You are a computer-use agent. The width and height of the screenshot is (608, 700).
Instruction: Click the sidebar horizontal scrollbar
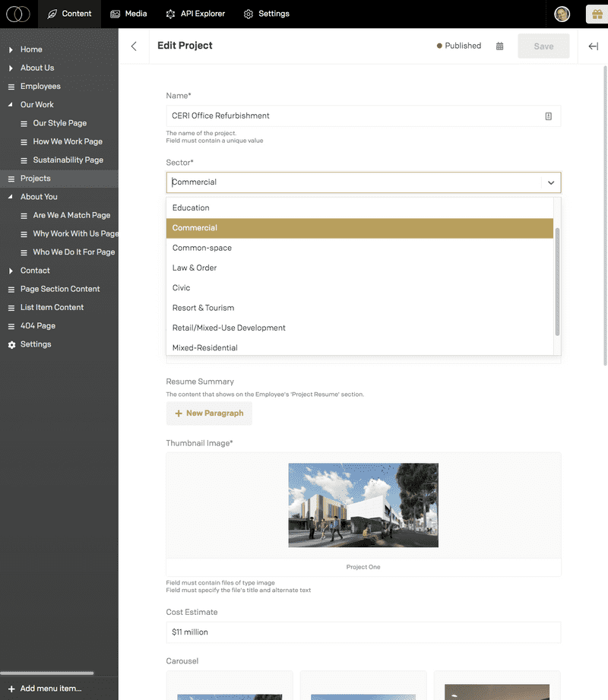point(47,673)
